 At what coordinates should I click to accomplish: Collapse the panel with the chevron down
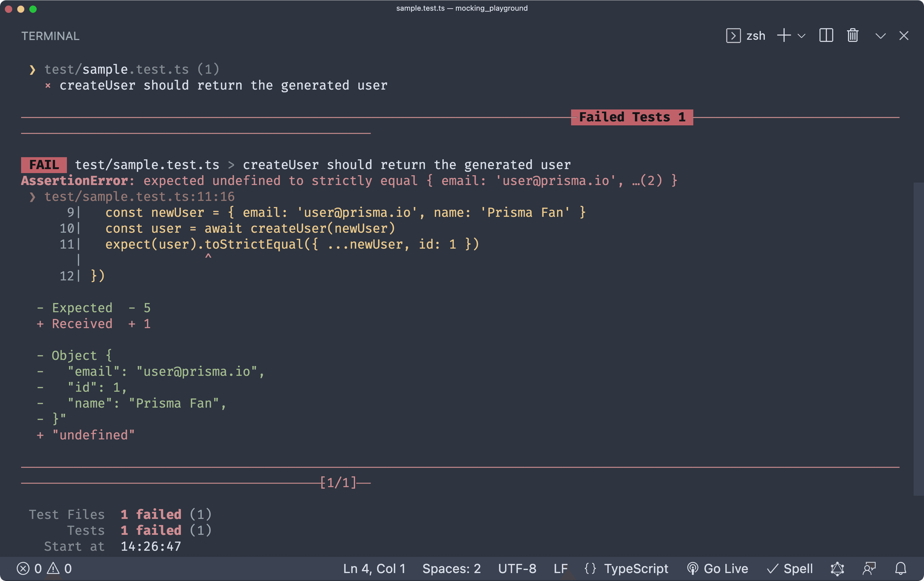point(880,36)
